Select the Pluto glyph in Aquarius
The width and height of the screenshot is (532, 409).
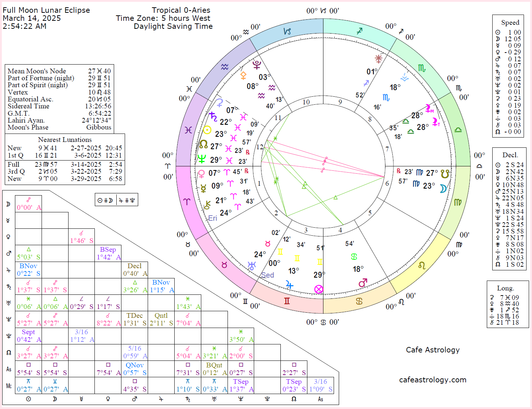click(x=256, y=65)
